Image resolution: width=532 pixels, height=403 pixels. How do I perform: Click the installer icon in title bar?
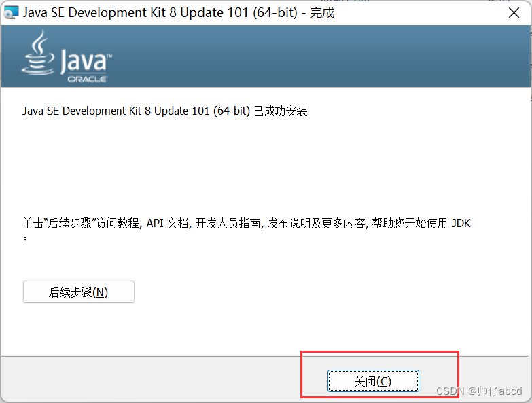pos(11,13)
